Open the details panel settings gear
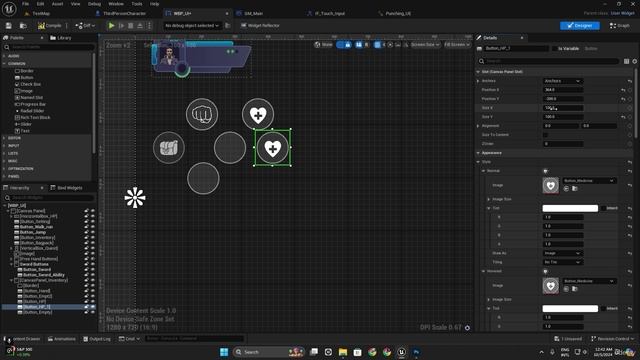640x360 pixels. click(635, 61)
